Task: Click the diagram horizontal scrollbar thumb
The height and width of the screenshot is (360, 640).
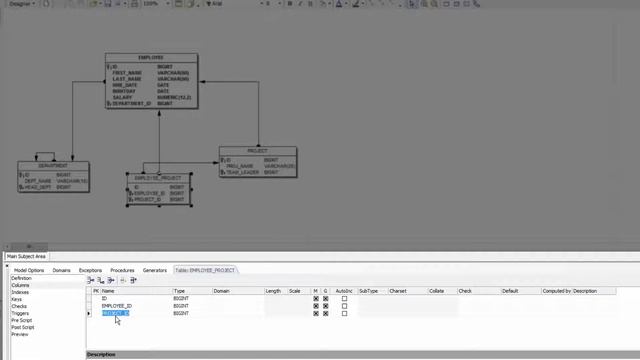Action: (29, 246)
